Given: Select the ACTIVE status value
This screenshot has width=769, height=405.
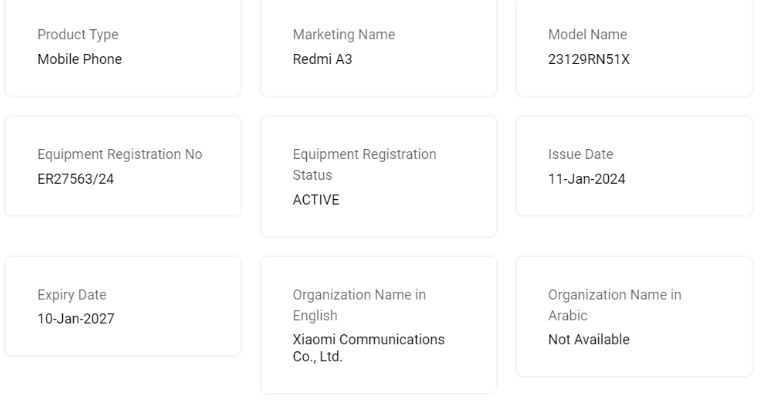Looking at the screenshot, I should click(x=316, y=200).
